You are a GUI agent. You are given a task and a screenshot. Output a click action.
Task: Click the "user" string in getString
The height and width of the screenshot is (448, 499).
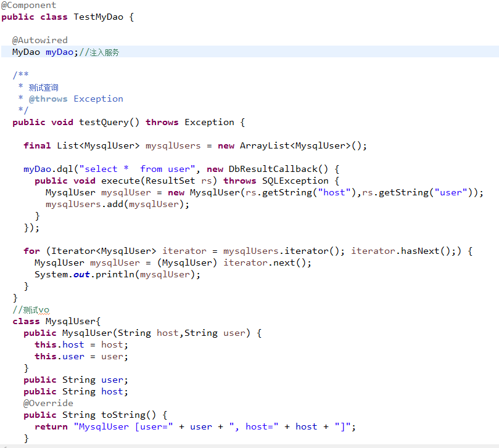451,193
